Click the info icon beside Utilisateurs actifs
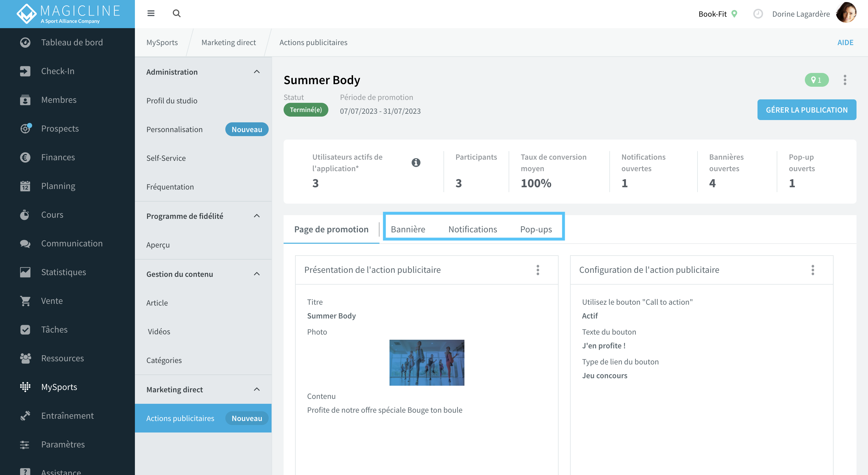Image resolution: width=868 pixels, height=475 pixels. (416, 163)
